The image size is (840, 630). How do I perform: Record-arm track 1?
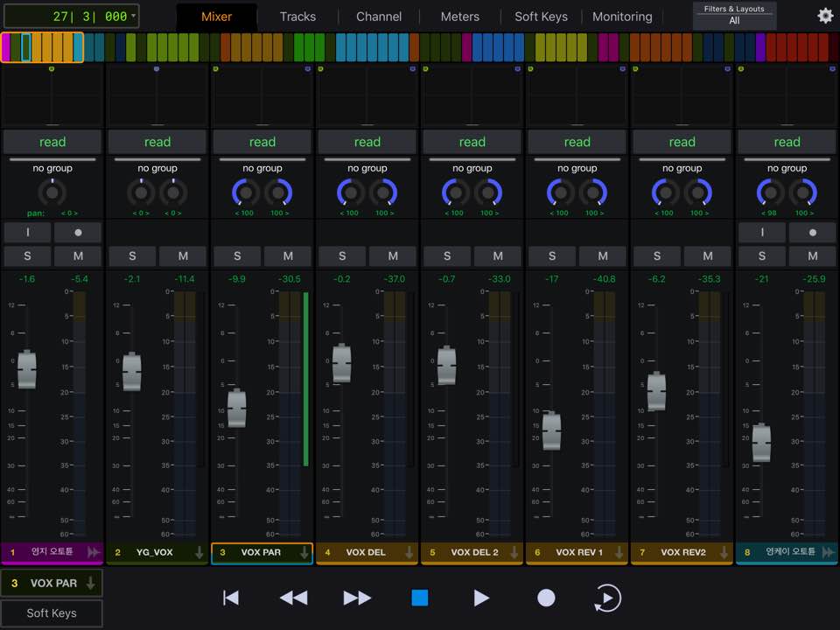(78, 233)
